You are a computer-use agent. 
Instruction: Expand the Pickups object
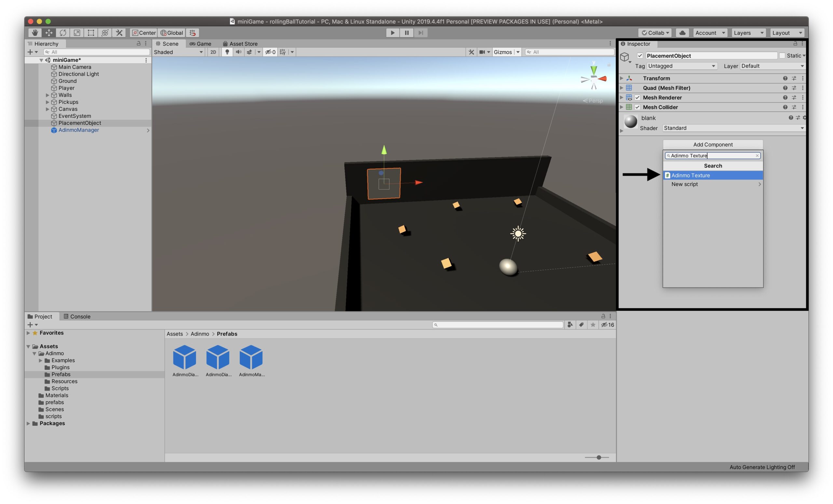[47, 102]
